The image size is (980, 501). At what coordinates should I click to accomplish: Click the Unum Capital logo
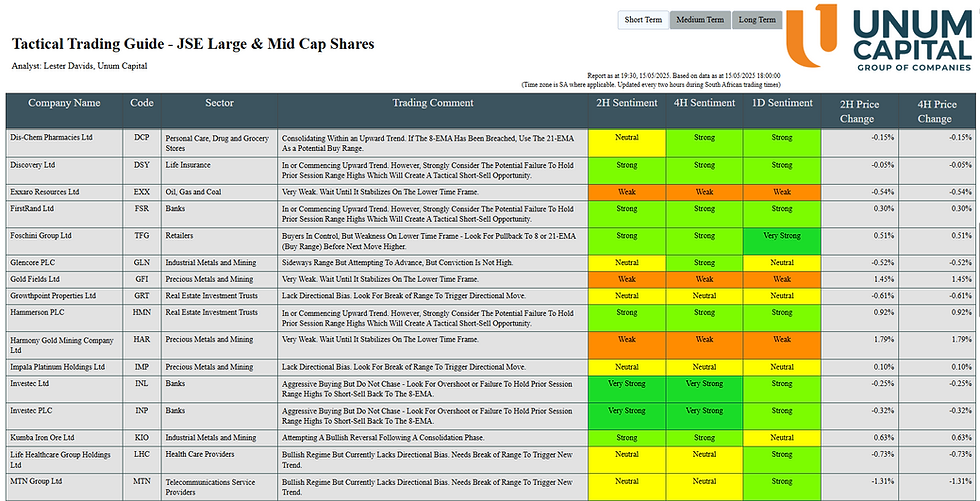click(x=879, y=36)
